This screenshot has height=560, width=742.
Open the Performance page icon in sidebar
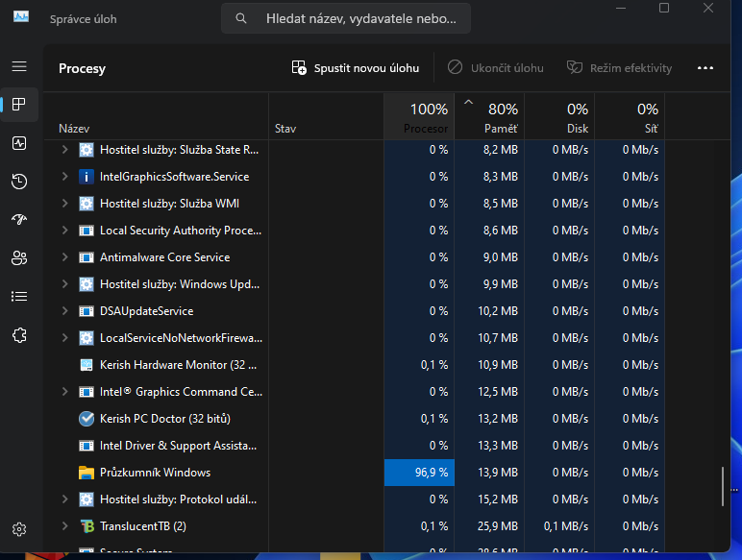coord(19,143)
